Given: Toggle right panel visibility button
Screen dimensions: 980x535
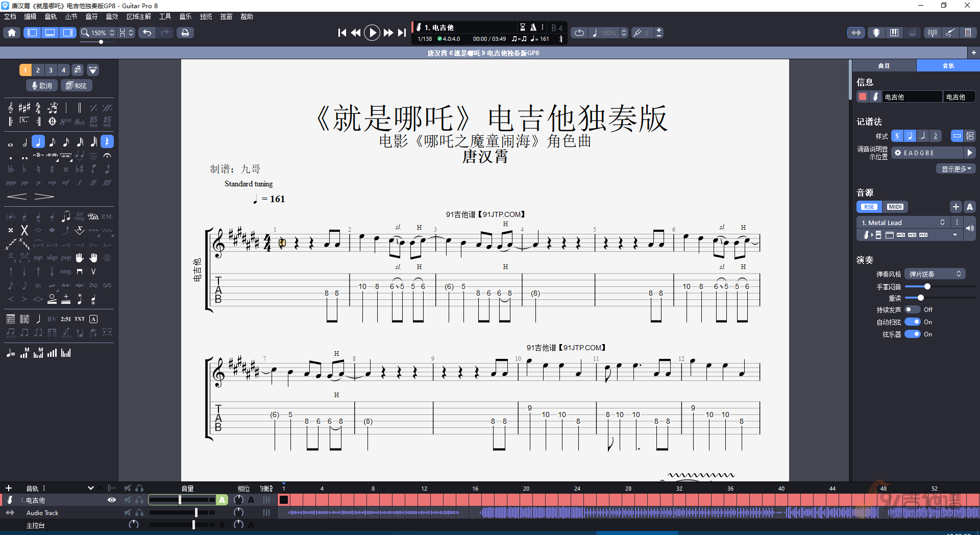Looking at the screenshot, I should 67,33.
